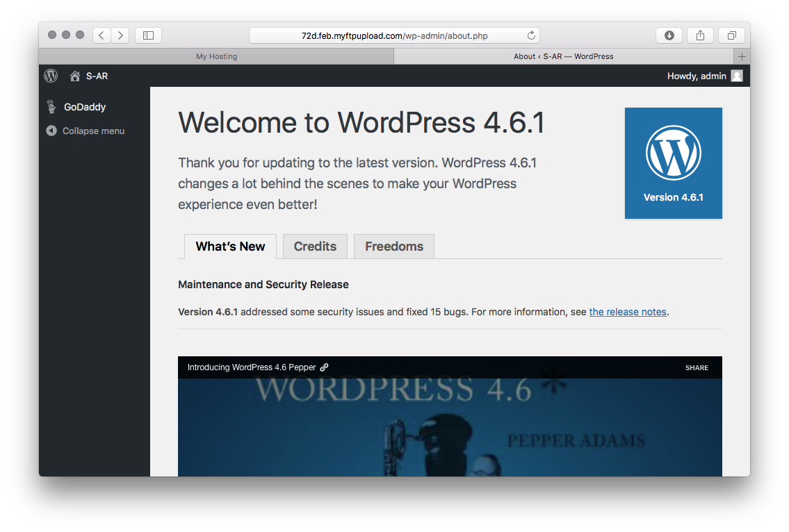
Task: Open the Howdy, admin account menu
Action: pyautogui.click(x=704, y=76)
